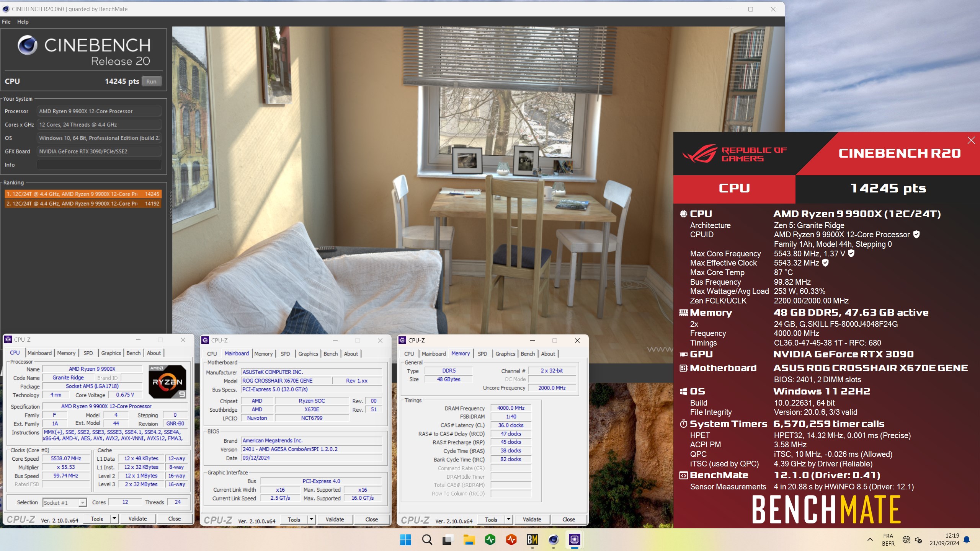This screenshot has width=980, height=551.
Task: Open Task View in taskbar
Action: click(447, 540)
